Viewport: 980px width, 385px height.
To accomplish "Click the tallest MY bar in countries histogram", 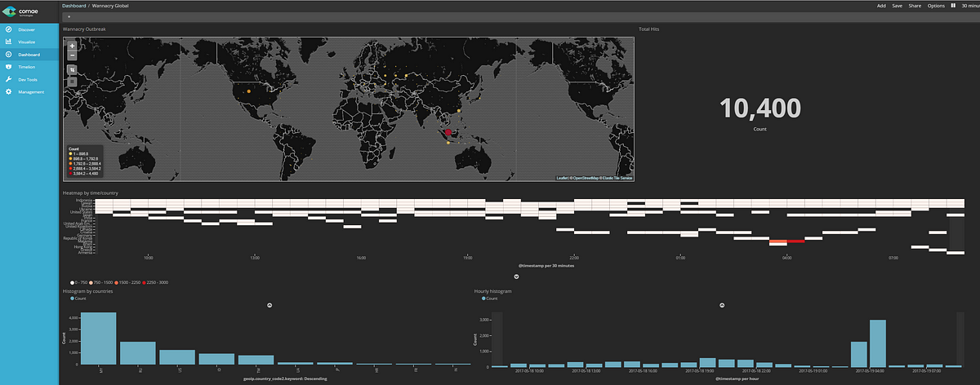I will click(98, 338).
